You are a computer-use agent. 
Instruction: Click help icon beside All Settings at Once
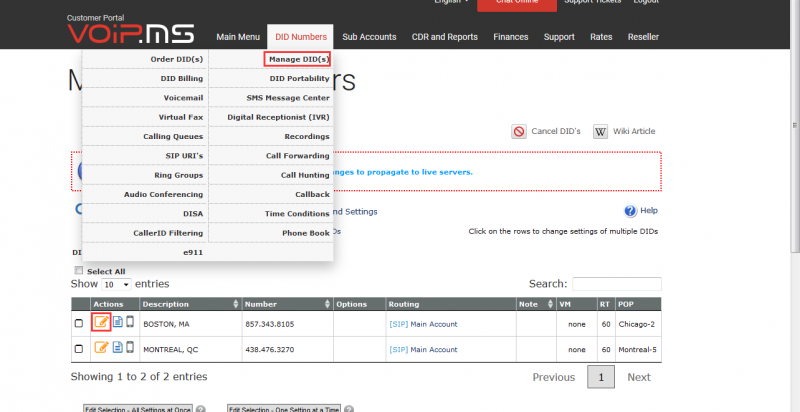pyautogui.click(x=201, y=409)
